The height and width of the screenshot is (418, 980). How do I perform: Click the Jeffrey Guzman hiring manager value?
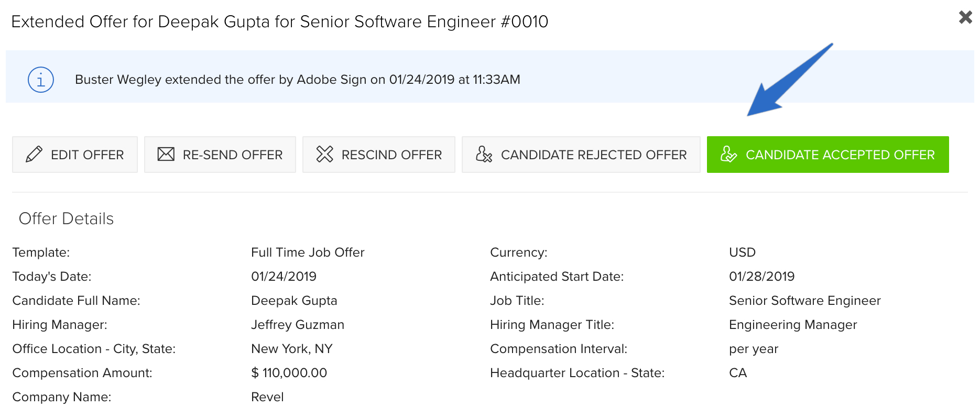[298, 325]
